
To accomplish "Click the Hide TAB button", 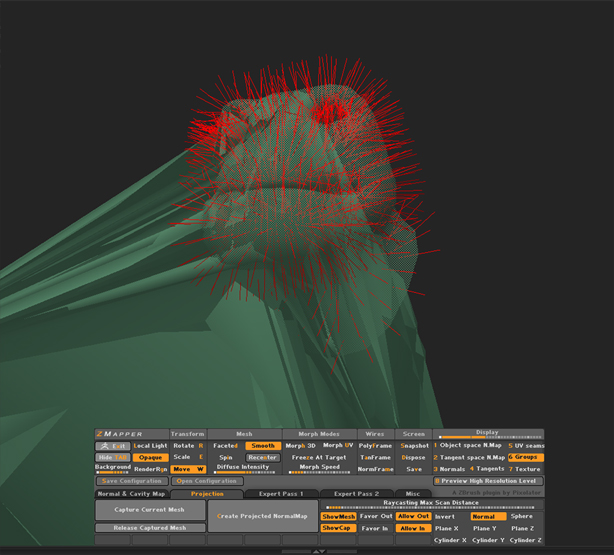I will coord(113,457).
